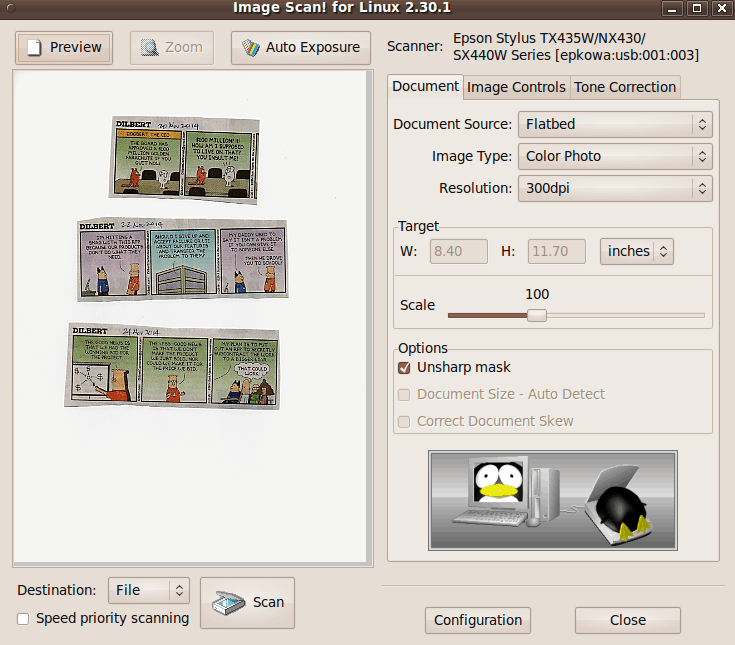This screenshot has width=735, height=645.
Task: Click the top Dilbert strip in preview
Action: coord(184,160)
